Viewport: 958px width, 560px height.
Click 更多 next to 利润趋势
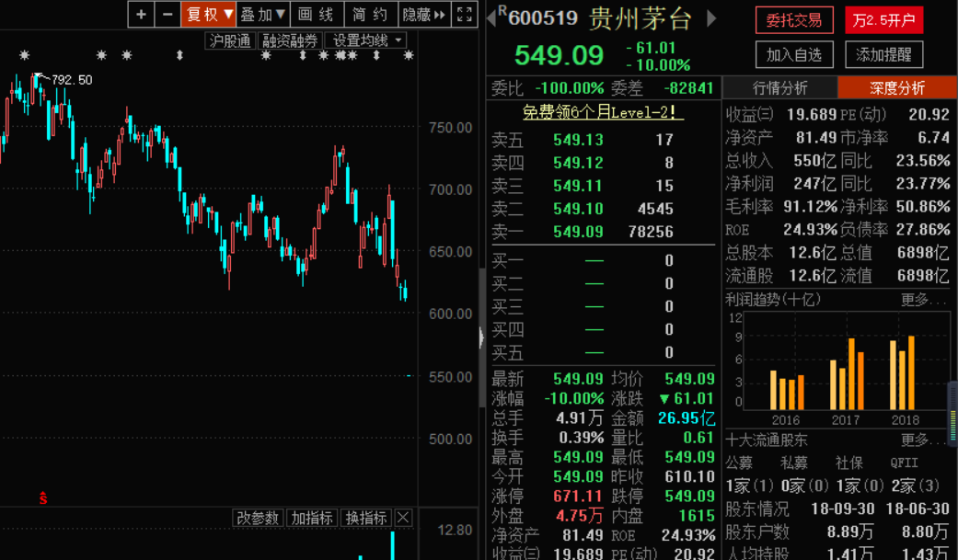(x=922, y=299)
